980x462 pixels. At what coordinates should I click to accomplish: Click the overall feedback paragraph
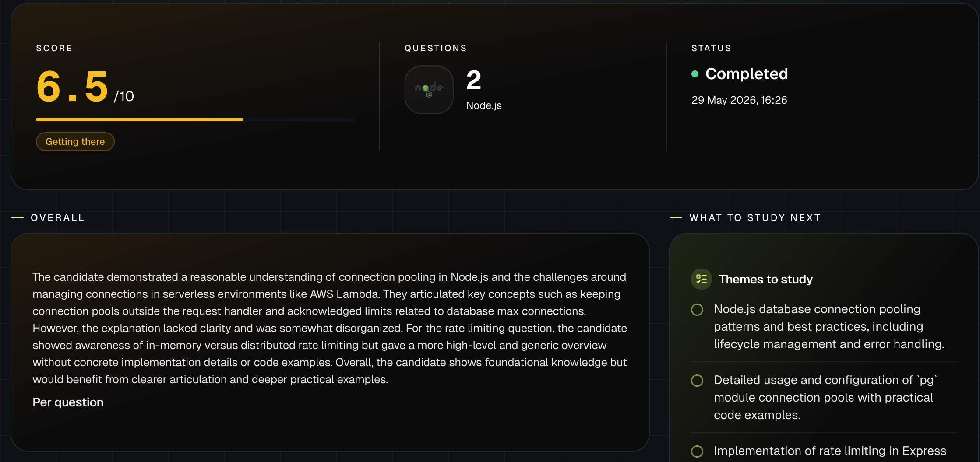tap(330, 328)
